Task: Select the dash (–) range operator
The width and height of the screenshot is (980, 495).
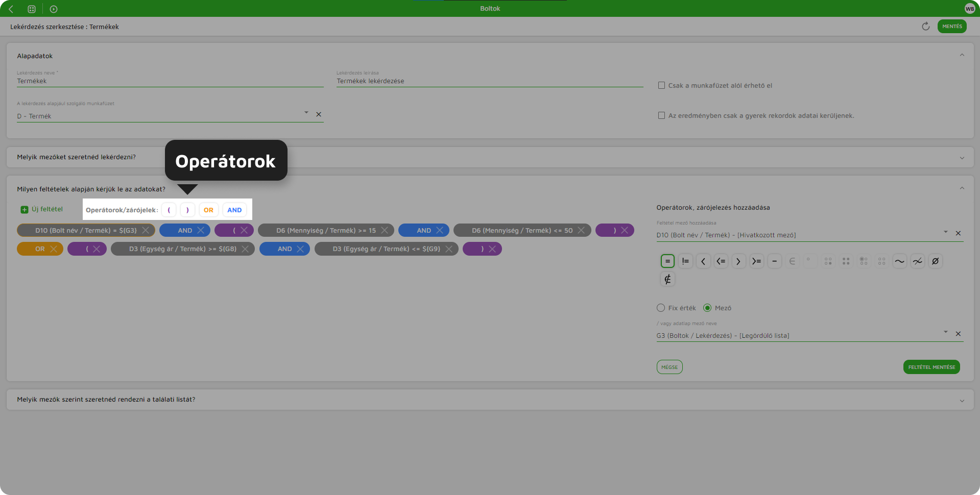Action: pos(774,261)
